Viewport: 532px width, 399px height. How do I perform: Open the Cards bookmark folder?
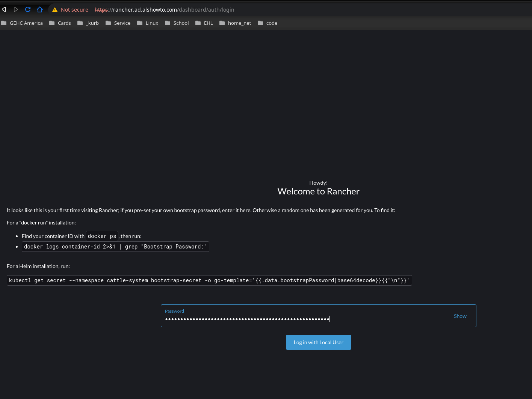(60, 23)
